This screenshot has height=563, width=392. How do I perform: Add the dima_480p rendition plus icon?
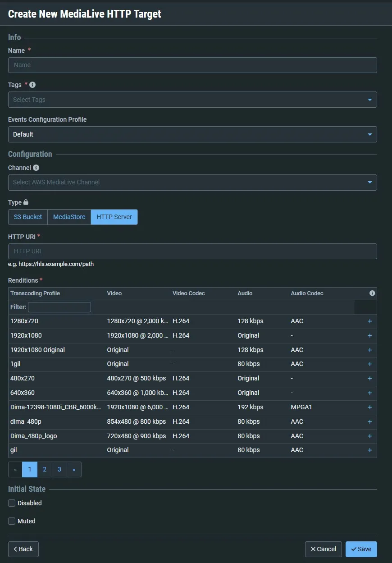(x=370, y=422)
